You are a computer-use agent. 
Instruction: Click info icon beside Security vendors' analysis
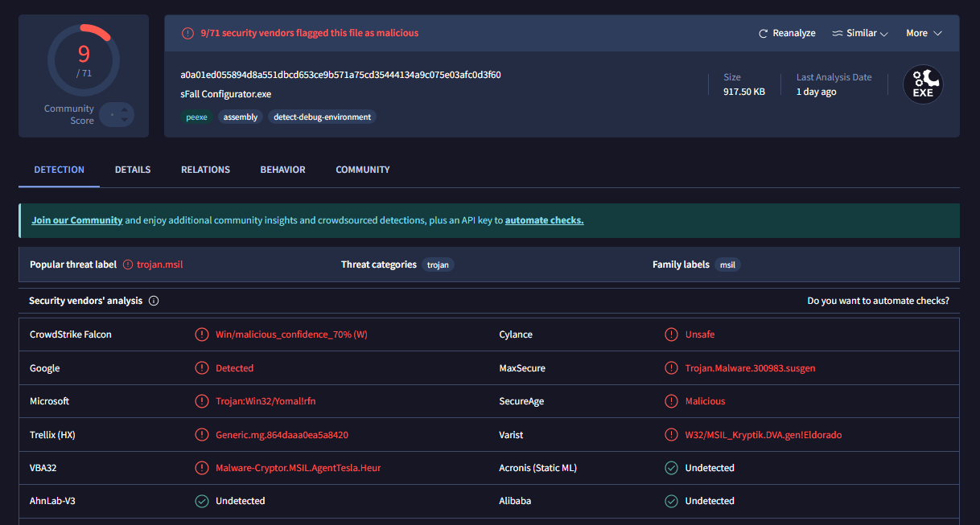click(154, 301)
